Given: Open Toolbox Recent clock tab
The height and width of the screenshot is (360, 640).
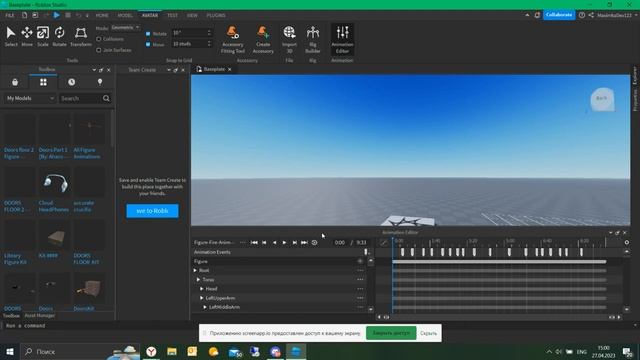Looking at the screenshot, I should (x=71, y=82).
